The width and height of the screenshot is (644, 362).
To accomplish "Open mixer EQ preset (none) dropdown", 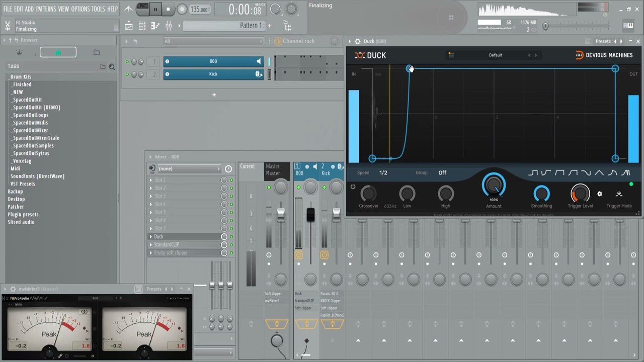I will pyautogui.click(x=189, y=169).
